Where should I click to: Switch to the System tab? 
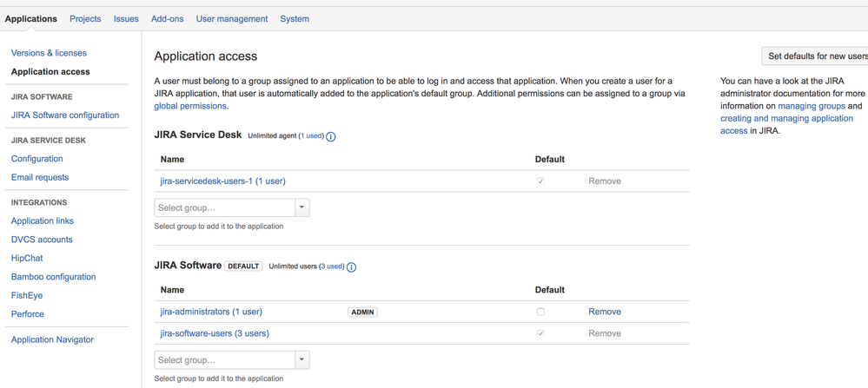point(295,19)
